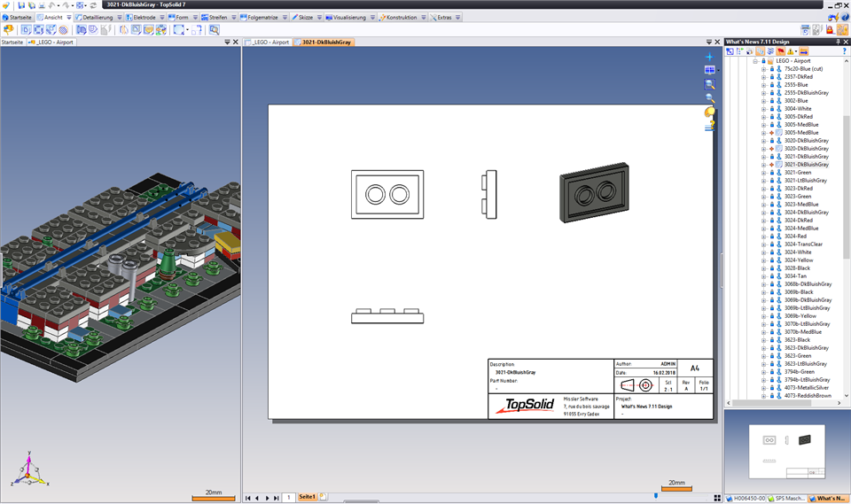Click the dashed selection-frame tool icon
The width and height of the screenshot is (851, 504).
point(178,30)
